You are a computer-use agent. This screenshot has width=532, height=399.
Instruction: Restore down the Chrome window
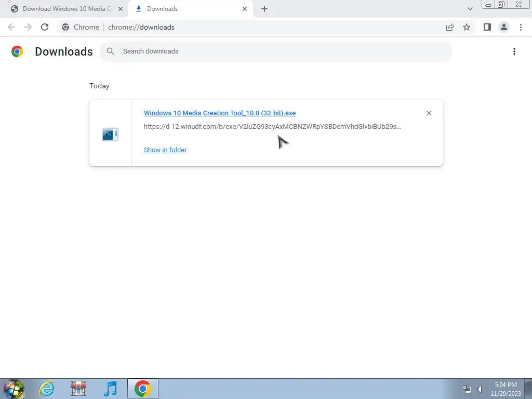point(501,4)
